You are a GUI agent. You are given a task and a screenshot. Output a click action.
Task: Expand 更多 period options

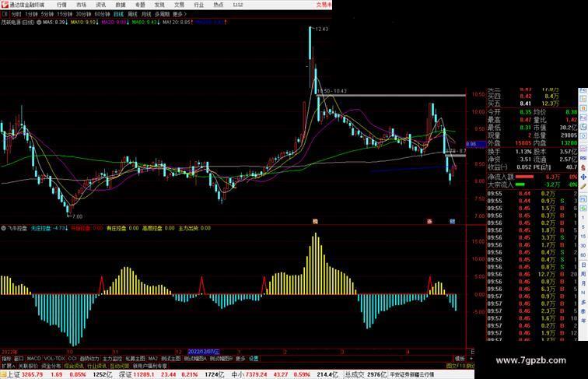(x=179, y=14)
